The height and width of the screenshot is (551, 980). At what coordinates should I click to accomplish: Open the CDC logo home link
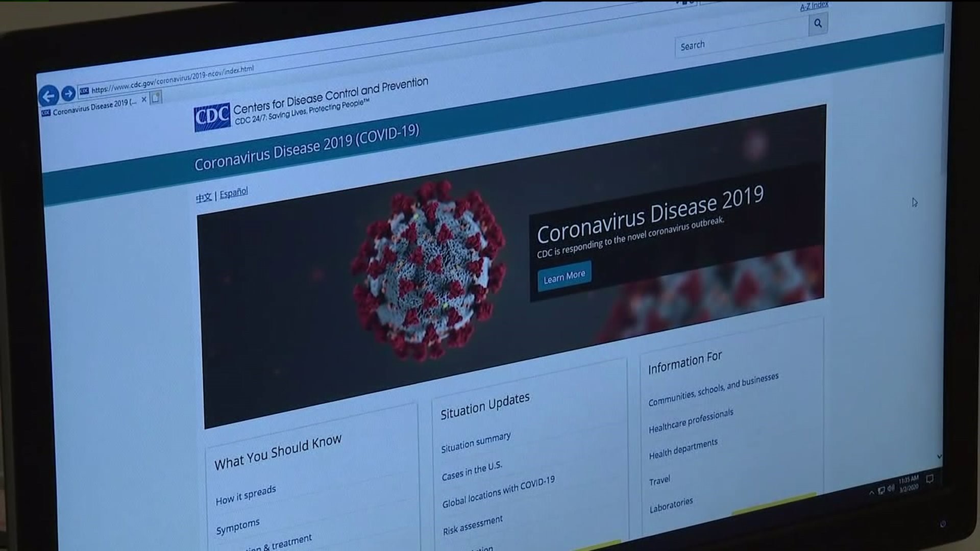tap(212, 118)
